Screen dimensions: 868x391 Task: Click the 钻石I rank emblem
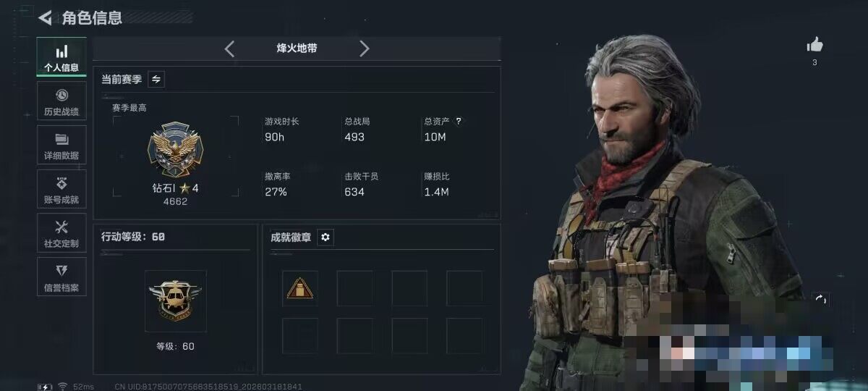pyautogui.click(x=174, y=151)
